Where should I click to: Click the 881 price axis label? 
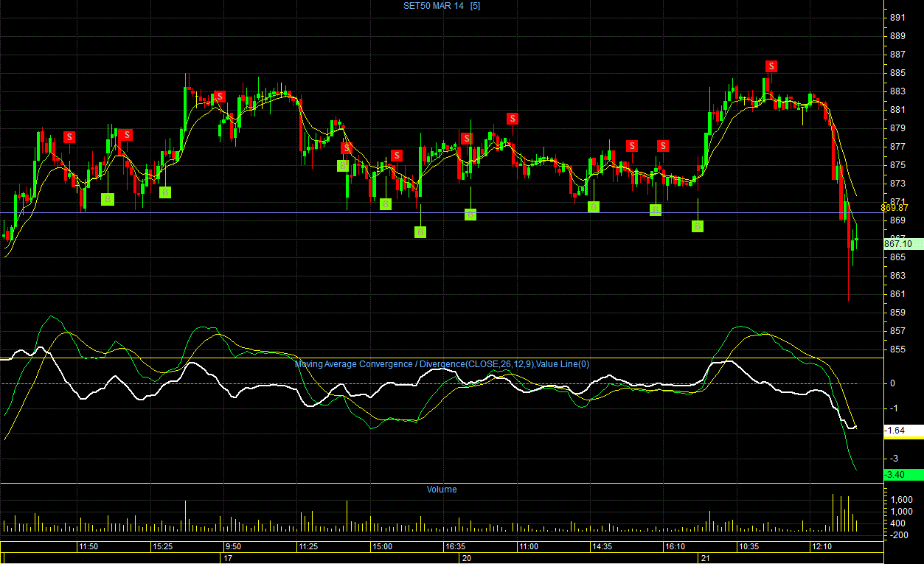[x=898, y=110]
